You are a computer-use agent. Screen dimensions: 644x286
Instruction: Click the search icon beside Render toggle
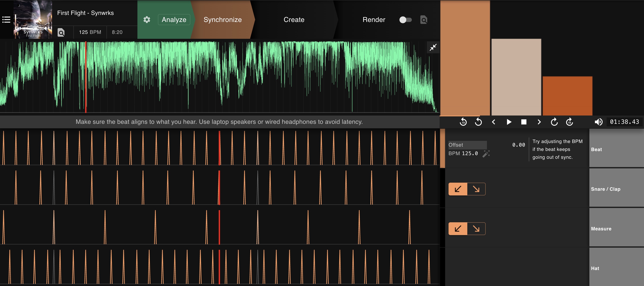[x=424, y=19]
